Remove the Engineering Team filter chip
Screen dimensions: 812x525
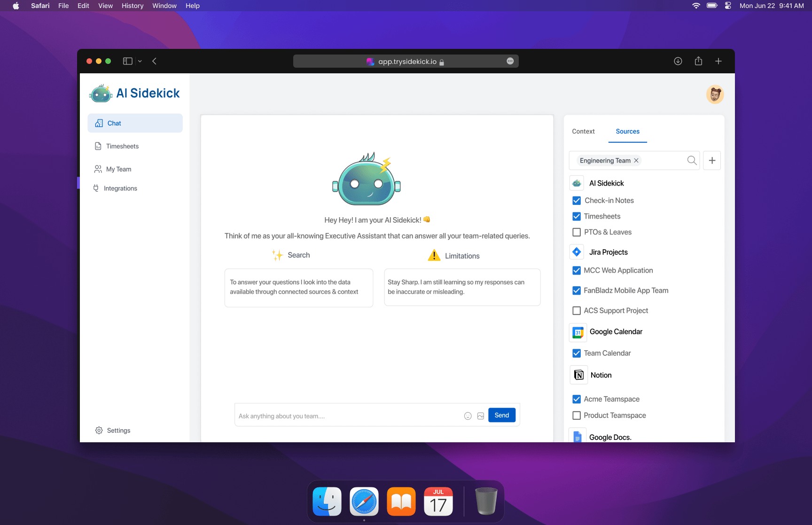click(636, 161)
